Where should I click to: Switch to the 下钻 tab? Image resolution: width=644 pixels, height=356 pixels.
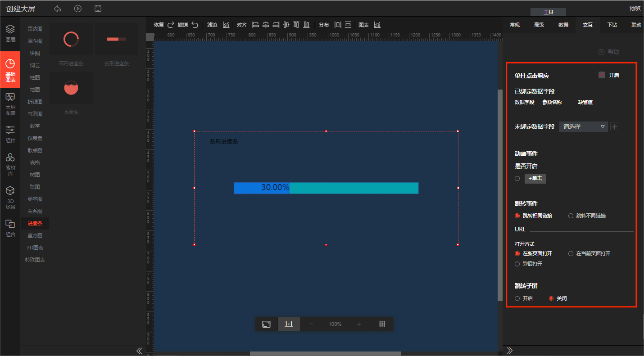click(x=612, y=25)
